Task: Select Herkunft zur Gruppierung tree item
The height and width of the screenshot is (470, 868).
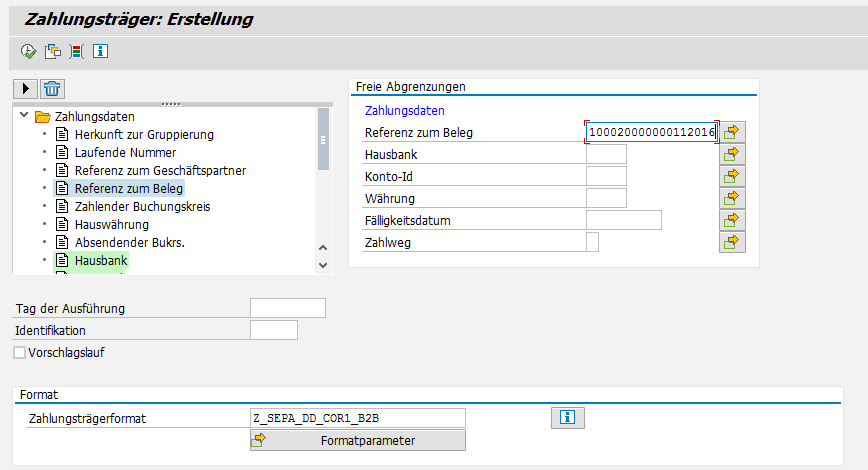Action: 144,134
